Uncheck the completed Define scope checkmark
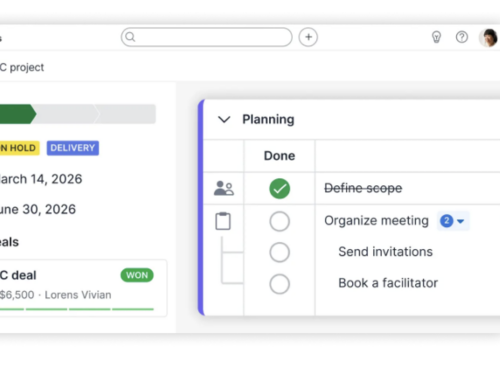Screen dimensions: 500x383 tap(279, 189)
